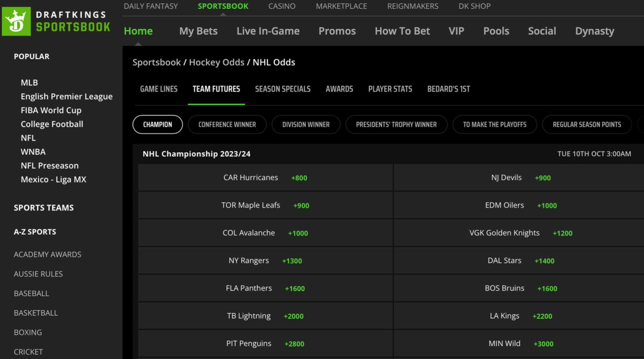Select the Sportsbook top navigation item

tap(223, 6)
